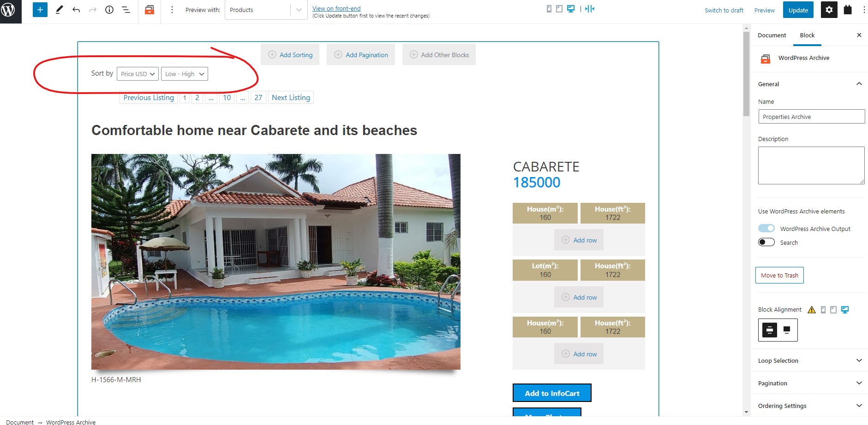Open the Price USD sort dropdown
Screen dimensions: 868x425
click(138, 74)
